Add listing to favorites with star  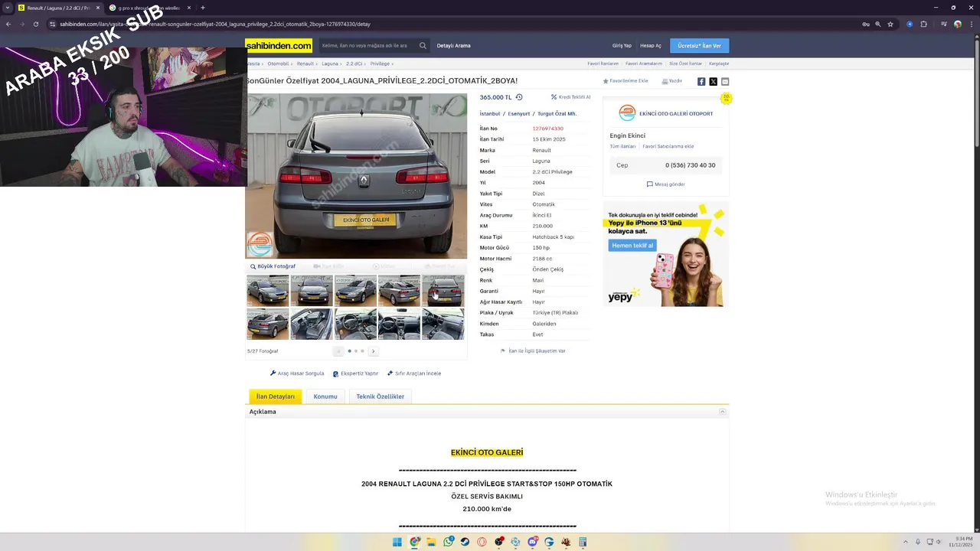point(626,81)
